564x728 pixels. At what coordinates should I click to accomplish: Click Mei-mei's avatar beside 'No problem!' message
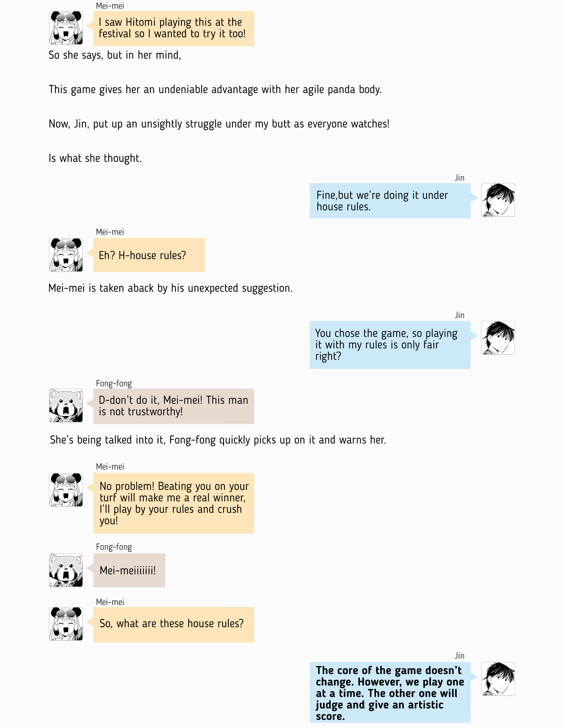pos(66,490)
